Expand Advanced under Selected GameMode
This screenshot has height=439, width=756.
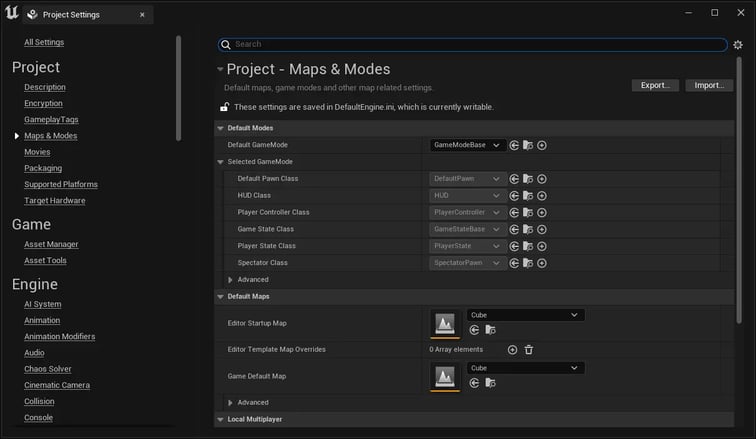pos(230,280)
